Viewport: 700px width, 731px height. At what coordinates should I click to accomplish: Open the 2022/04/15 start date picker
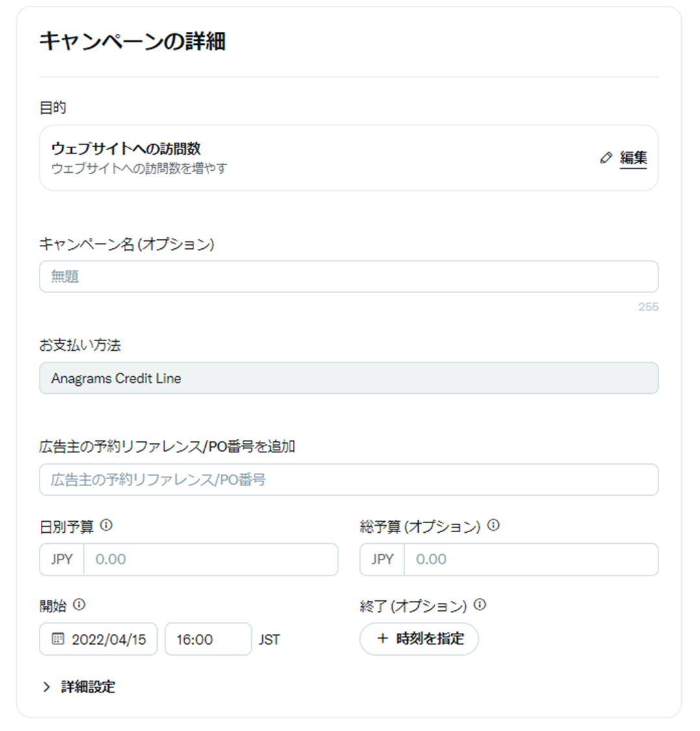[x=108, y=639]
